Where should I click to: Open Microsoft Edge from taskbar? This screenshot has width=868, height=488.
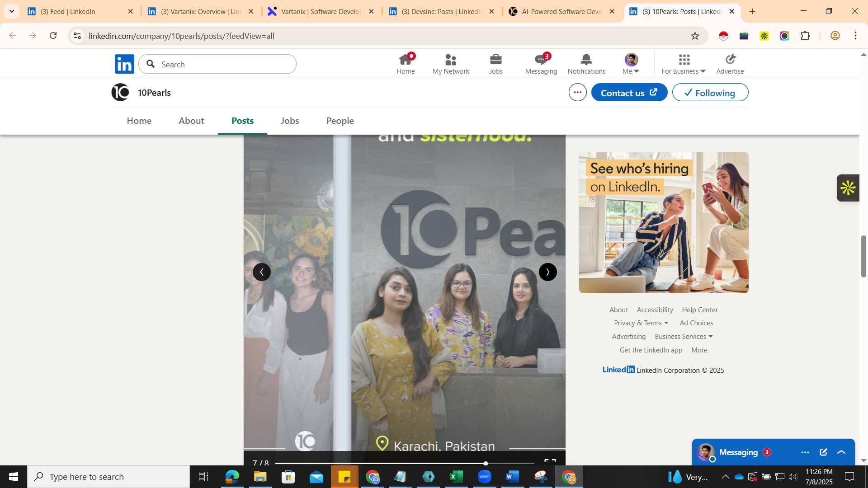tap(232, 477)
